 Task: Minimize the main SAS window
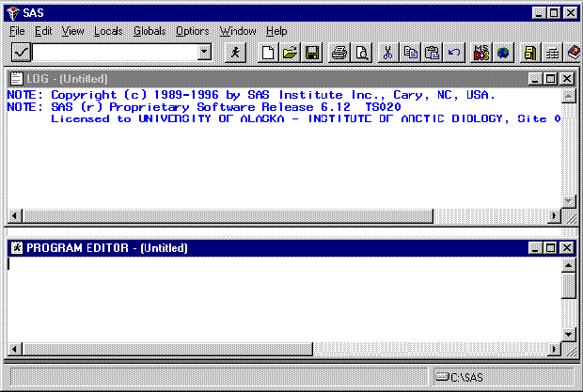pos(539,13)
